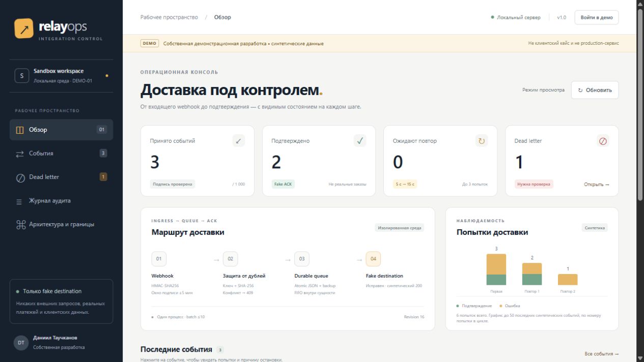Click the 5 с → 15 с badge

coord(405,184)
